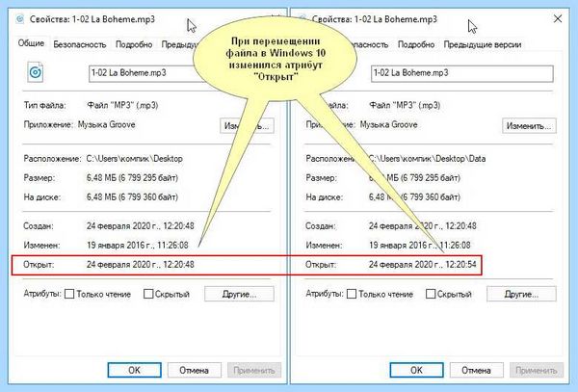Click Музыка Groove text in right window

389,124
